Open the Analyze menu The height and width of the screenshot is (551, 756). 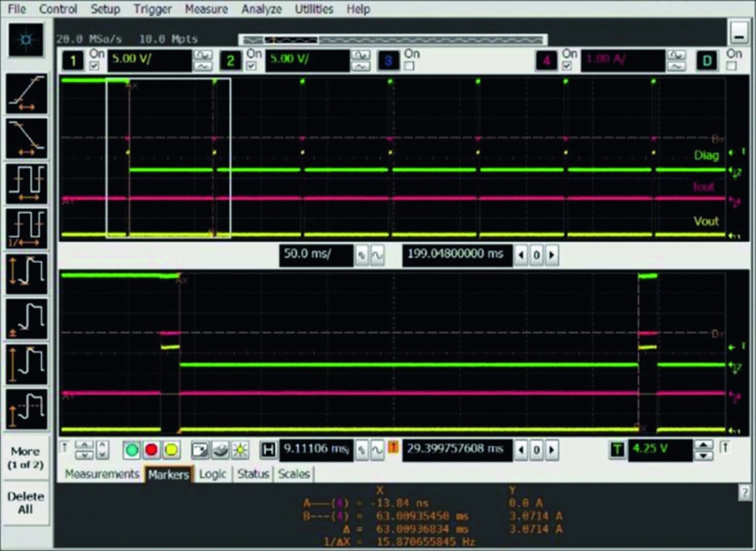(x=261, y=9)
